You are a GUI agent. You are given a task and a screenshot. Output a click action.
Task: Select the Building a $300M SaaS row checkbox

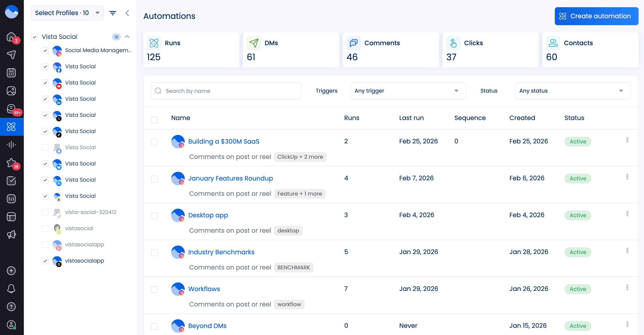click(x=154, y=141)
